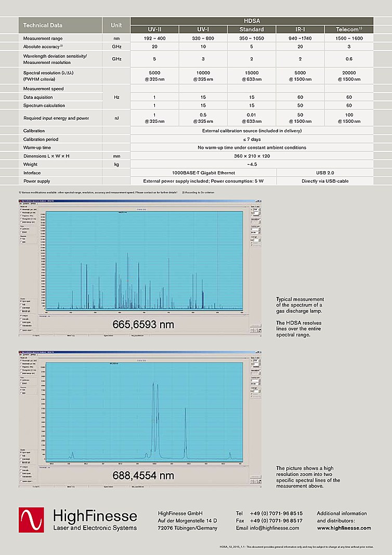Click the USB 2.0 interface cell
392x555 pixels.
(x=325, y=173)
